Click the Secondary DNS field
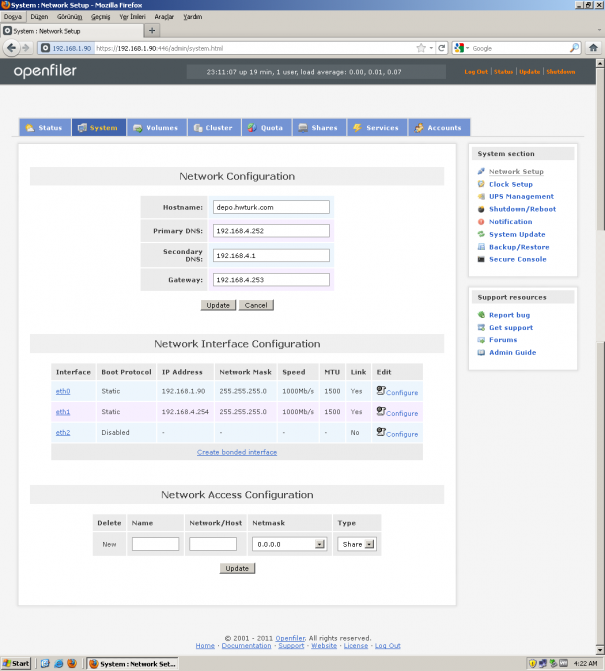This screenshot has width=605, height=671. coord(271,255)
